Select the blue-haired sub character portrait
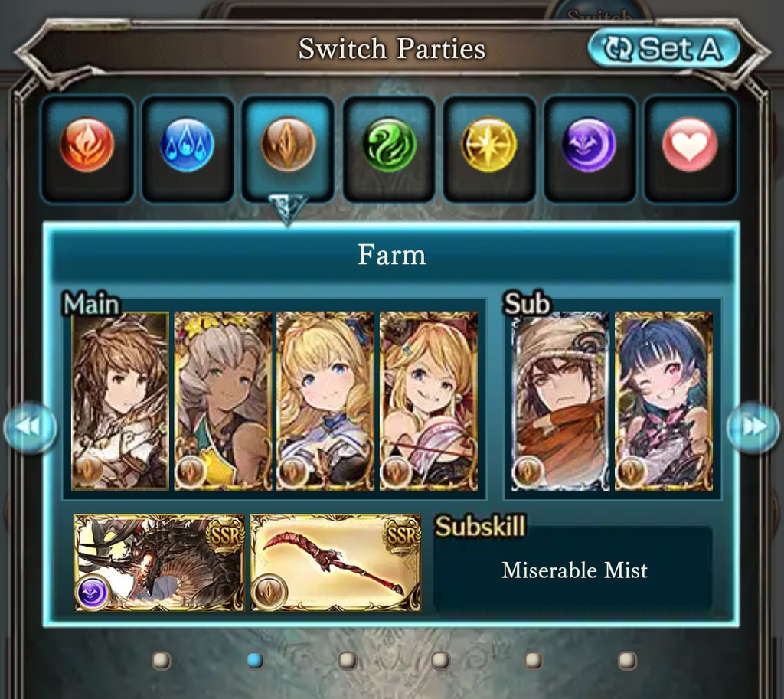 (664, 400)
